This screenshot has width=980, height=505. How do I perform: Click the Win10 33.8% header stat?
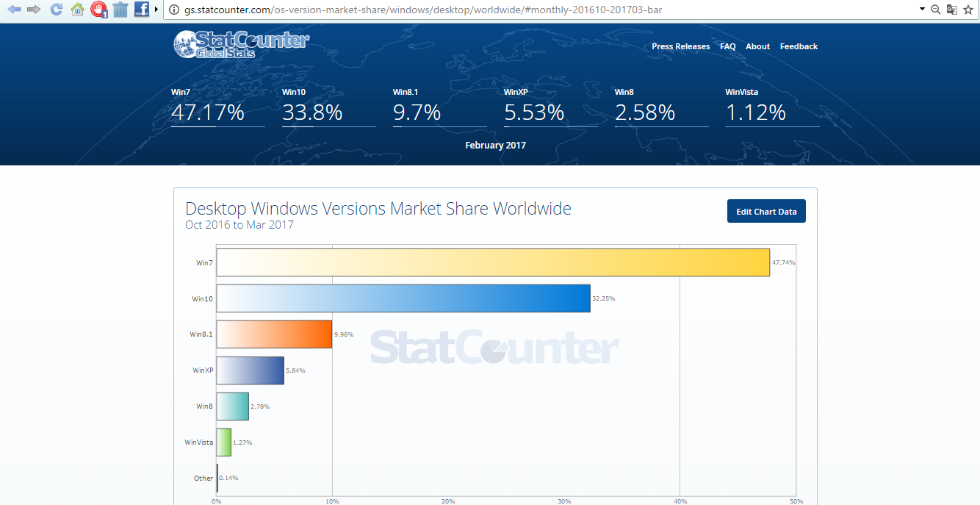(x=328, y=107)
